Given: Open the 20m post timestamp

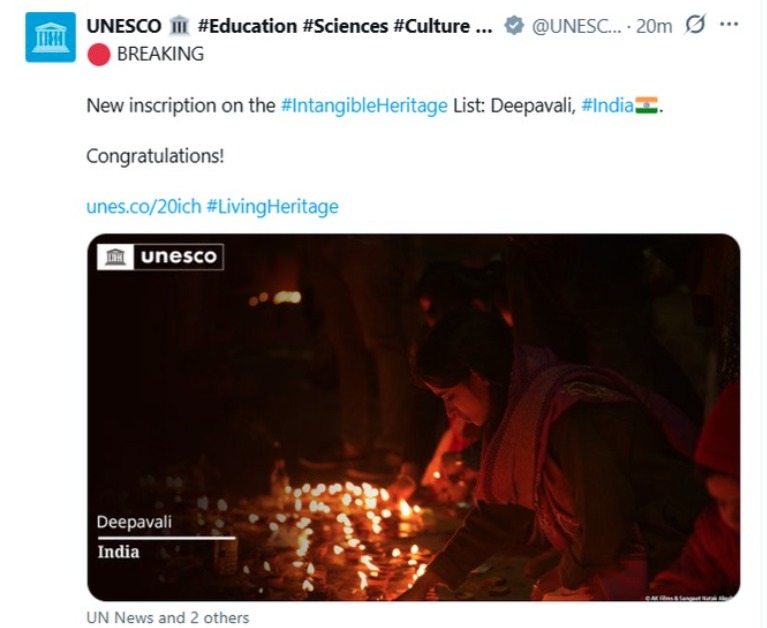Looking at the screenshot, I should [x=655, y=27].
